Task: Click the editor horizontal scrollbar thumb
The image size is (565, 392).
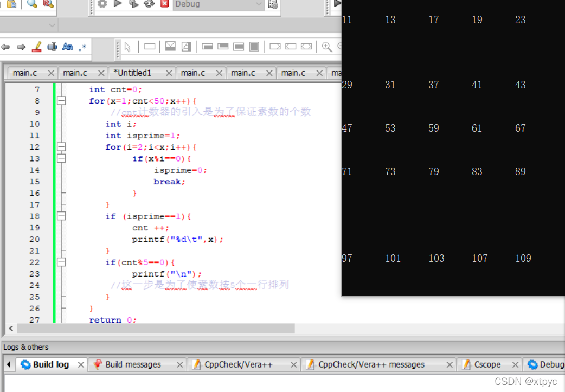Action: [156, 328]
